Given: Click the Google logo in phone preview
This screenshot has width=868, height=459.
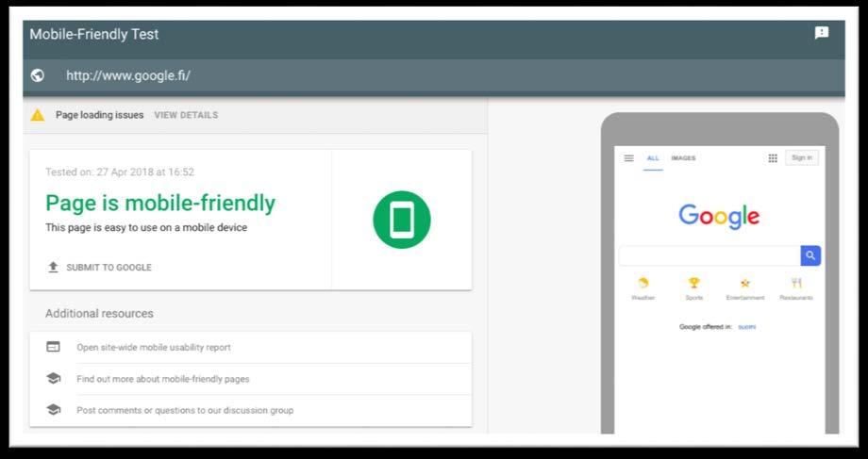Looking at the screenshot, I should [719, 216].
